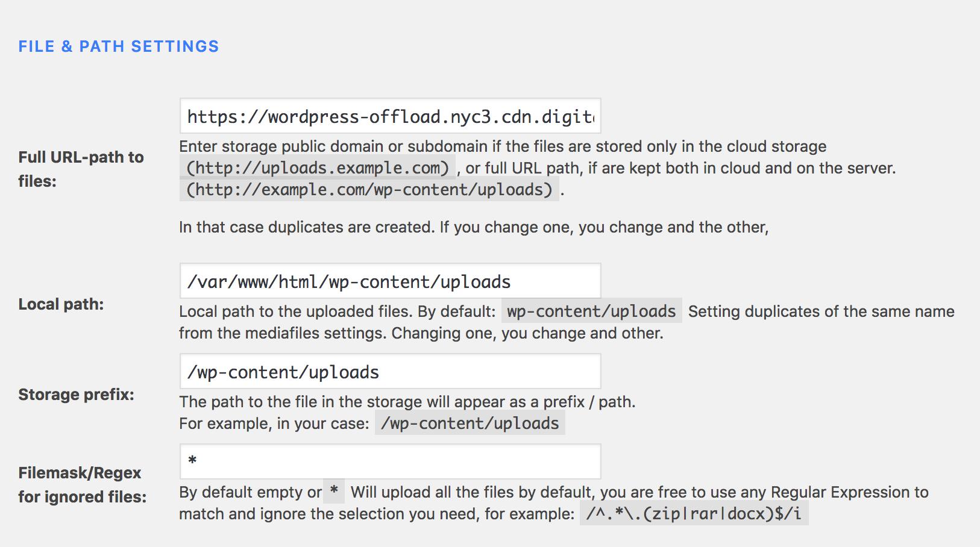The width and height of the screenshot is (980, 547).
Task: Click the http://example.com/wp-content/uploads code example
Action: click(x=369, y=190)
